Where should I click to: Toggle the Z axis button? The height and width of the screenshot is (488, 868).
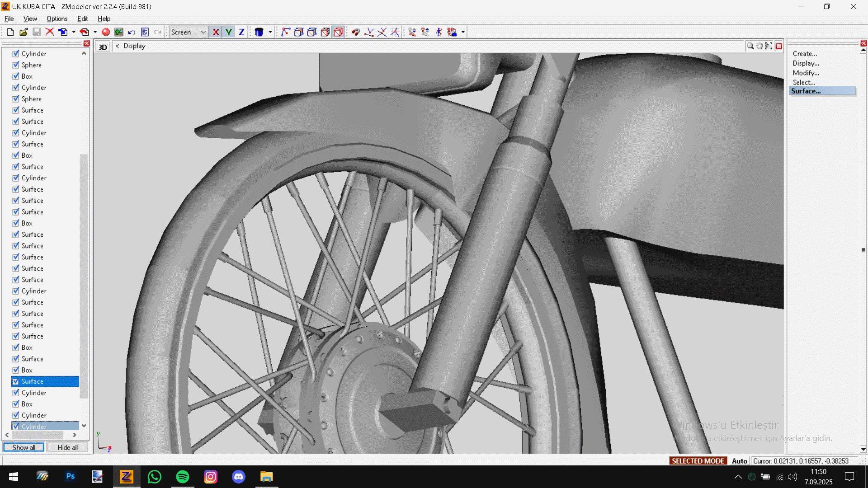tap(241, 32)
